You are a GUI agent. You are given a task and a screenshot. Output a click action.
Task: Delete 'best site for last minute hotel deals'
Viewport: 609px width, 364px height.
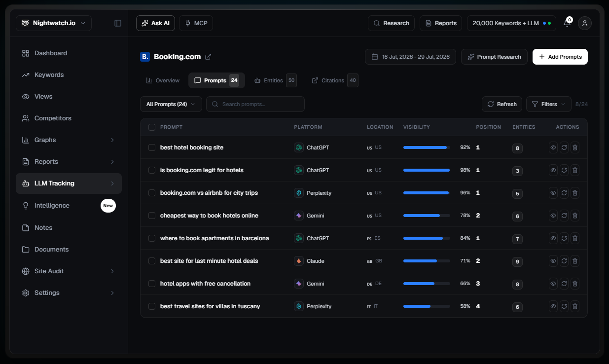(575, 261)
